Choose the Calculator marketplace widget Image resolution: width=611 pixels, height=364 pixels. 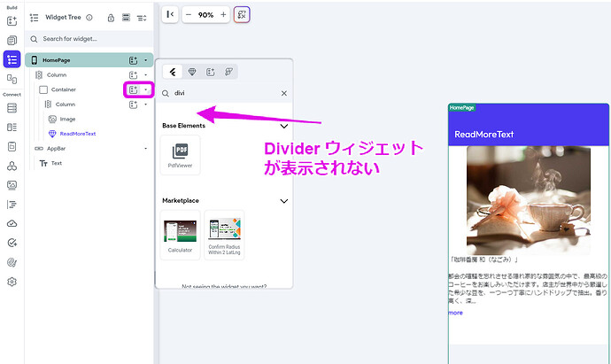coord(180,235)
